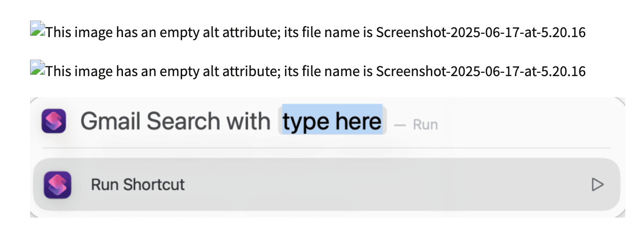Click the play triangle icon on Run Shortcut
The height and width of the screenshot is (234, 644).
click(597, 185)
